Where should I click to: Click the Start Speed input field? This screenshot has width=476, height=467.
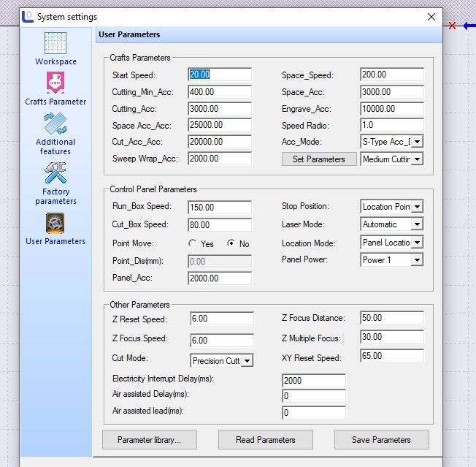(x=220, y=75)
